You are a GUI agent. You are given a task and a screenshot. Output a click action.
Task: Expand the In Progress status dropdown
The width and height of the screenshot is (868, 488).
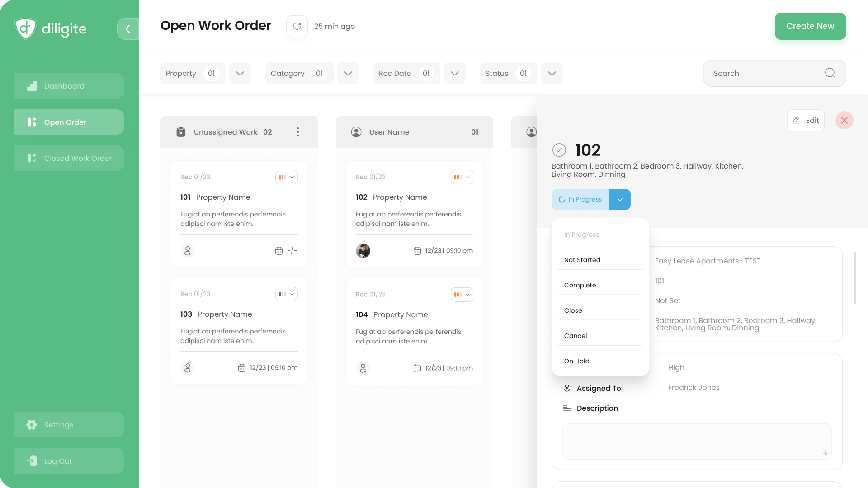(x=620, y=199)
